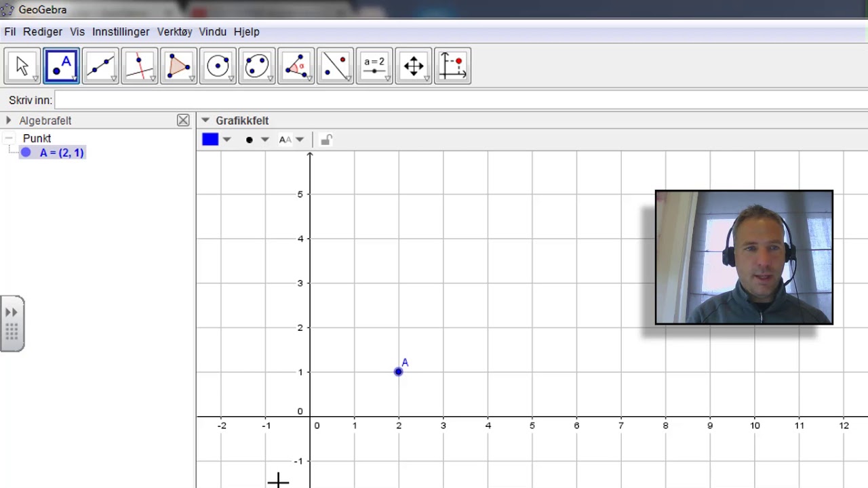The width and height of the screenshot is (868, 488).
Task: Collapse the Grafikkfelt style bar
Action: tap(205, 120)
